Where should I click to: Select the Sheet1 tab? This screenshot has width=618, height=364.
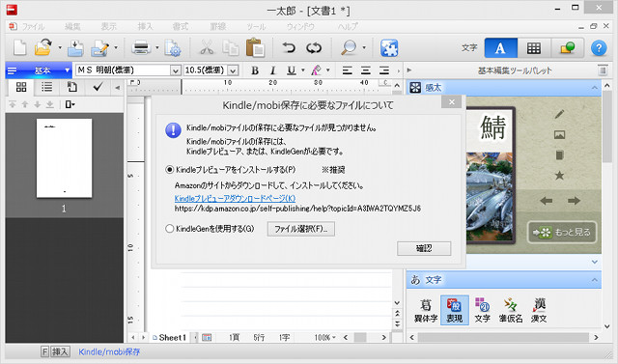click(170, 338)
